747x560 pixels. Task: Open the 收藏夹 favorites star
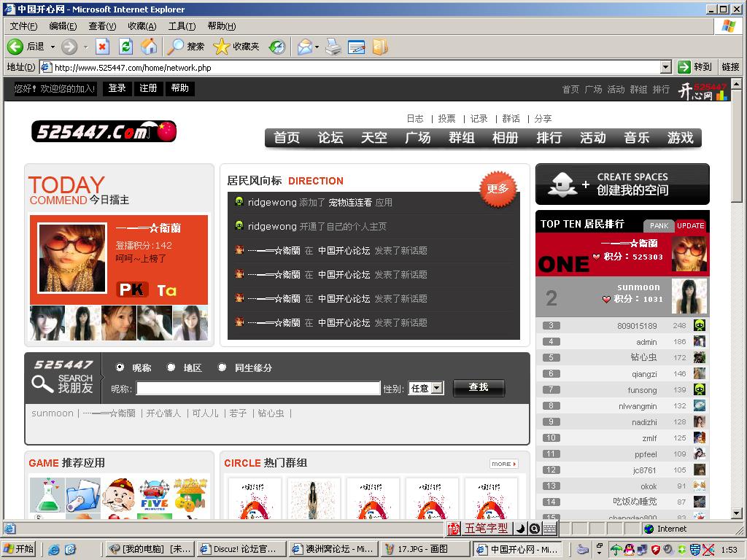pyautogui.click(x=236, y=46)
